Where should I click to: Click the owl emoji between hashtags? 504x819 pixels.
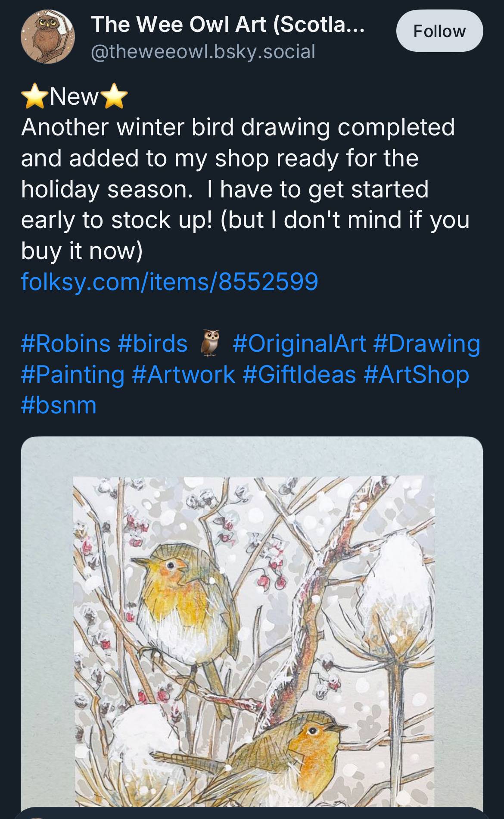210,343
